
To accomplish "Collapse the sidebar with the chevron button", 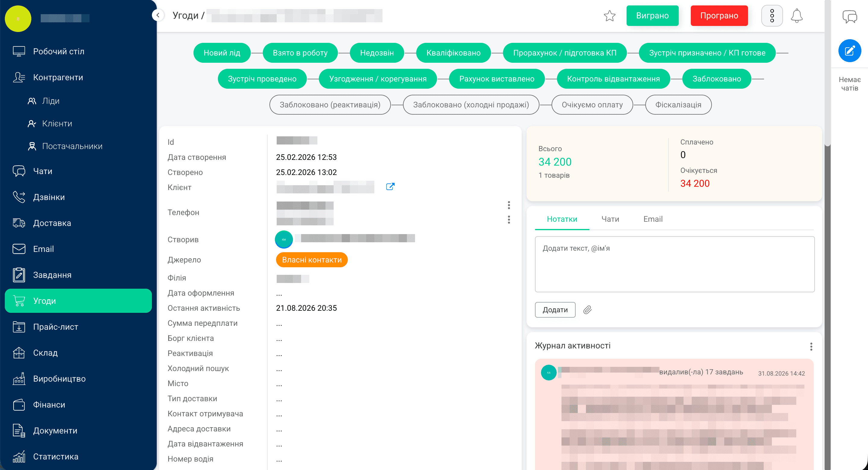I will [x=158, y=15].
